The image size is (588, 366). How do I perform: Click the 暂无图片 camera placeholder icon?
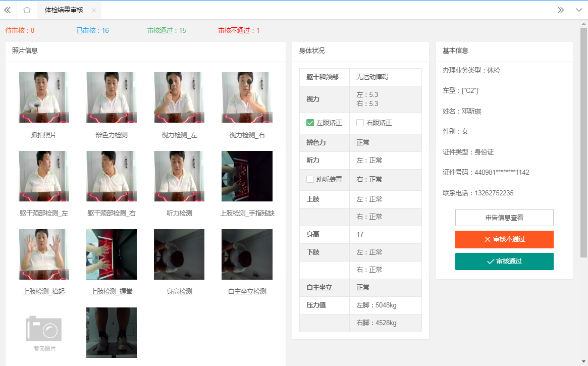coord(44,329)
